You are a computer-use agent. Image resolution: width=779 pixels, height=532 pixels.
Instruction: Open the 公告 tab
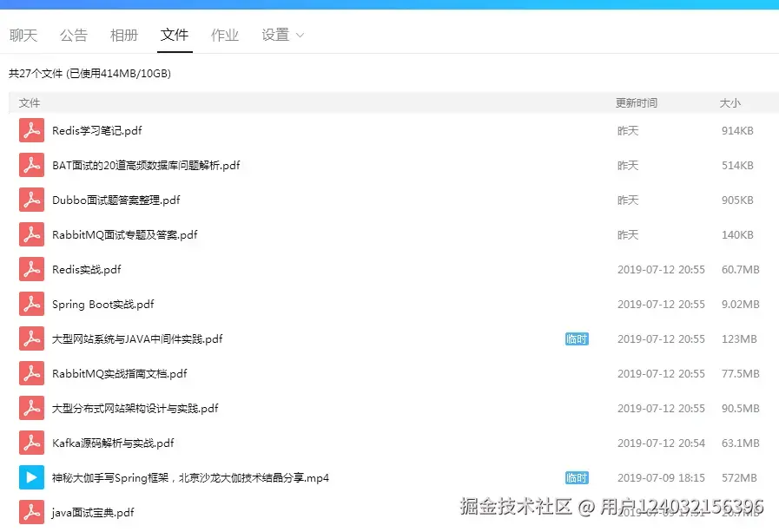[x=74, y=36]
